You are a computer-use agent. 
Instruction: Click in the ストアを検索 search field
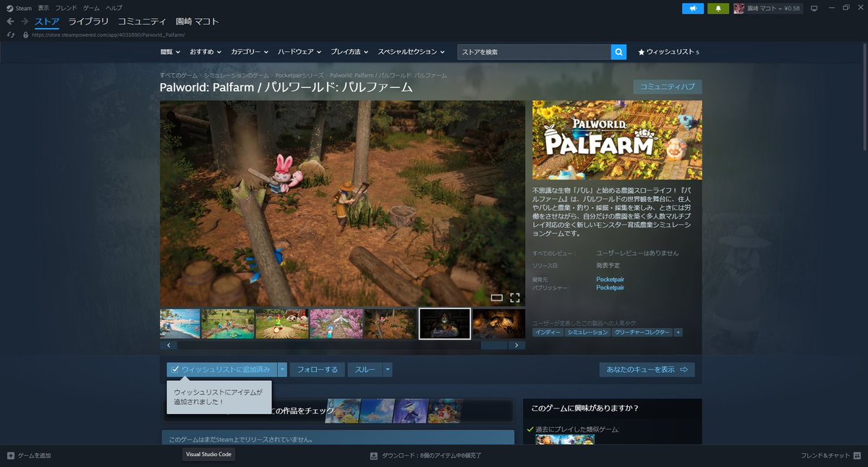[534, 52]
